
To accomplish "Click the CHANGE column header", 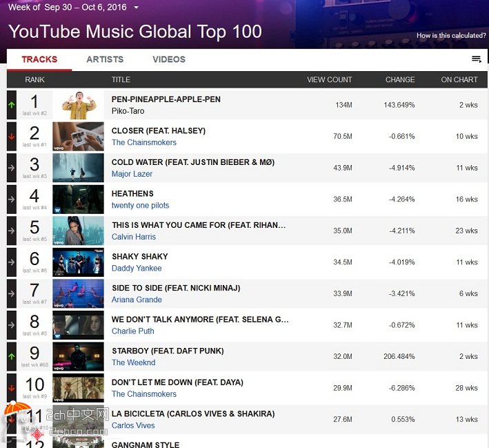I will 400,79.
